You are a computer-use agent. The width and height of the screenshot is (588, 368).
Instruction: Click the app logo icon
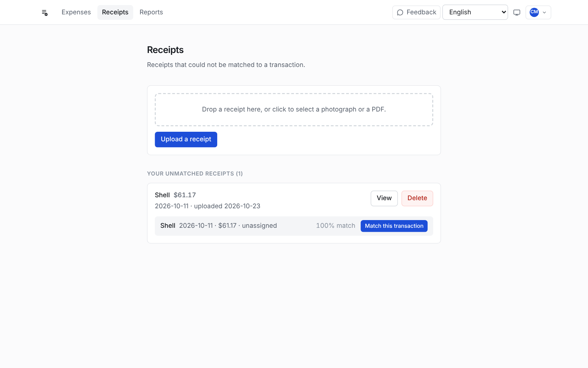45,13
